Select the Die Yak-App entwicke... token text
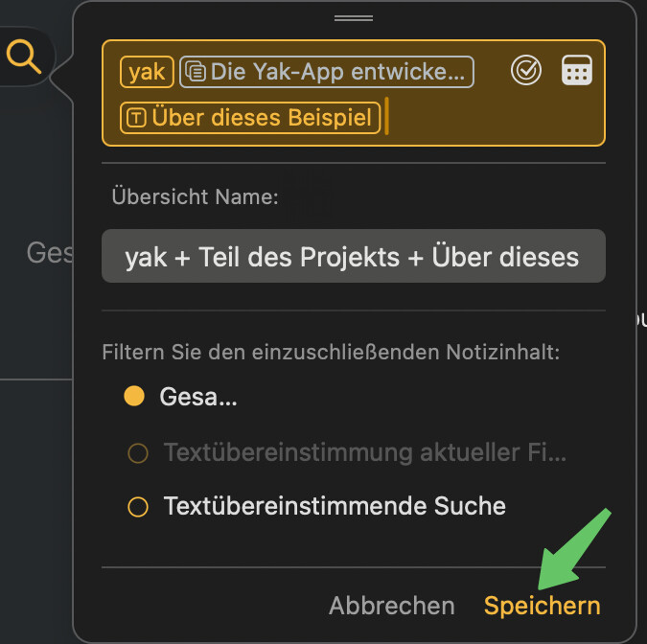The width and height of the screenshot is (647, 644). click(x=337, y=72)
